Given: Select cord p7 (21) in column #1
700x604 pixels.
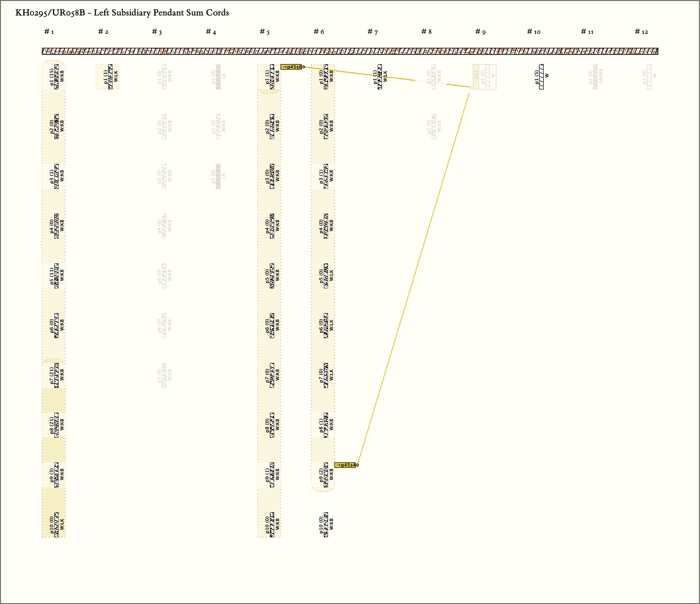Looking at the screenshot, I should [x=56, y=375].
